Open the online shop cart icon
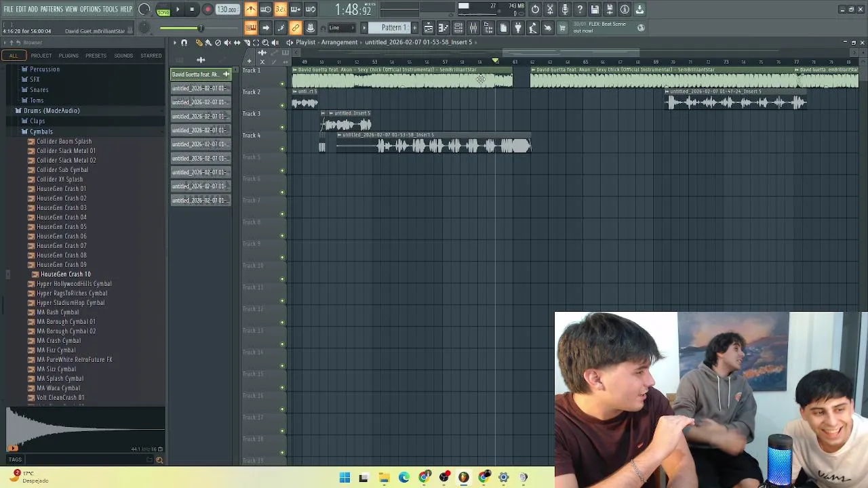This screenshot has height=488, width=868. tap(562, 28)
